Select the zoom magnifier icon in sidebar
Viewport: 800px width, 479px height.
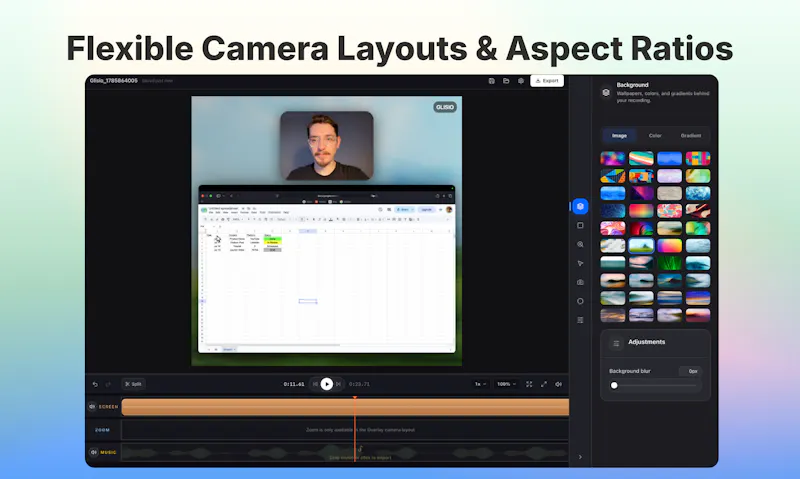580,244
